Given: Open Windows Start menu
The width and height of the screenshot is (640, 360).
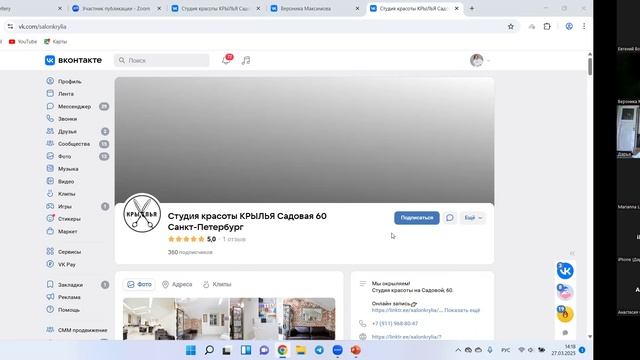Looking at the screenshot, I should coord(191,350).
